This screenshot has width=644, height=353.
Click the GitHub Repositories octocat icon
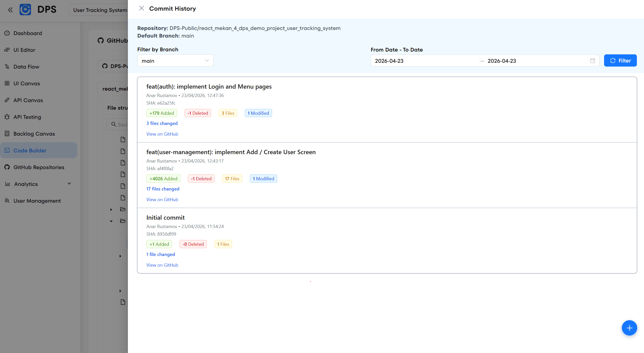pyautogui.click(x=7, y=167)
